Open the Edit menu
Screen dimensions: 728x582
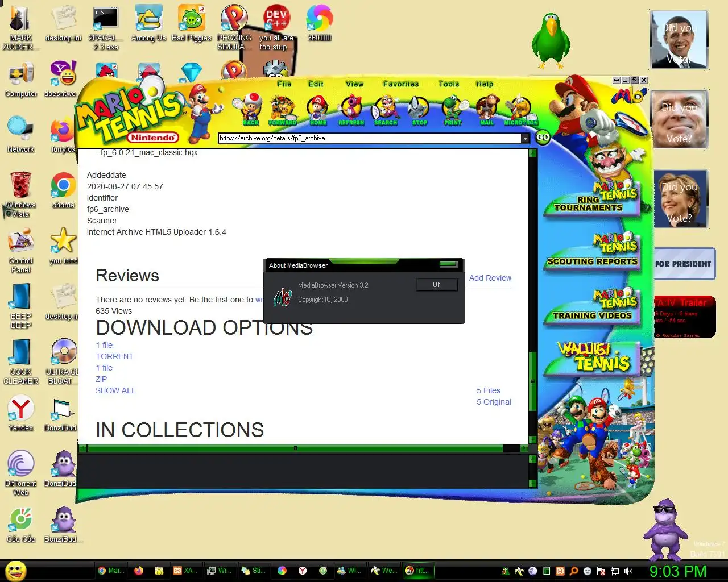click(316, 84)
